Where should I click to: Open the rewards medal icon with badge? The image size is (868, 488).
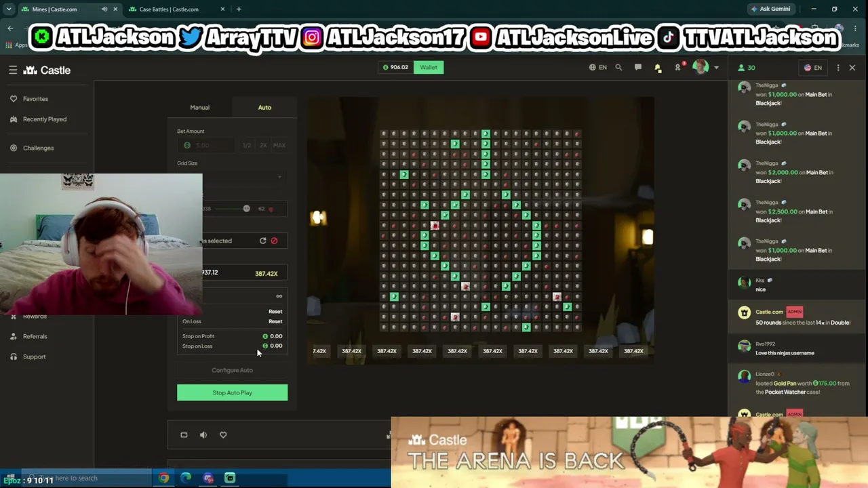pyautogui.click(x=677, y=67)
